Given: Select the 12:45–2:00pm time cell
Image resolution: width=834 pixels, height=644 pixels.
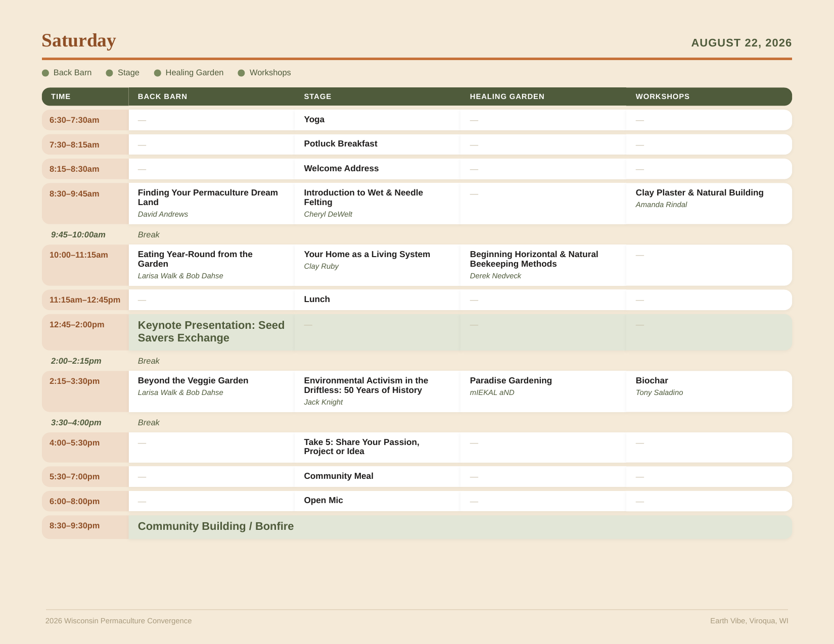Looking at the screenshot, I should tap(85, 332).
